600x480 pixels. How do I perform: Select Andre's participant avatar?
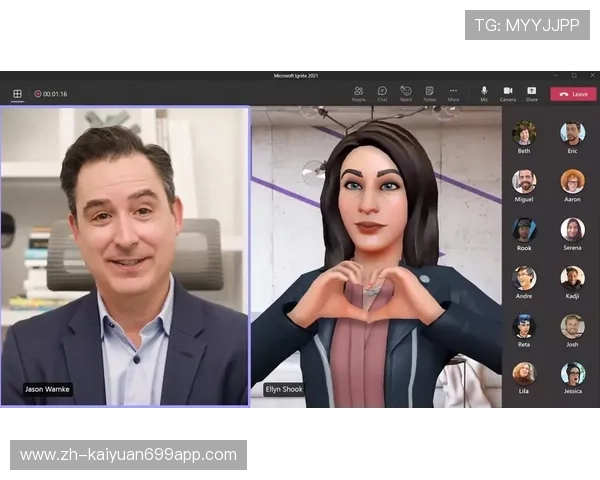point(524,278)
